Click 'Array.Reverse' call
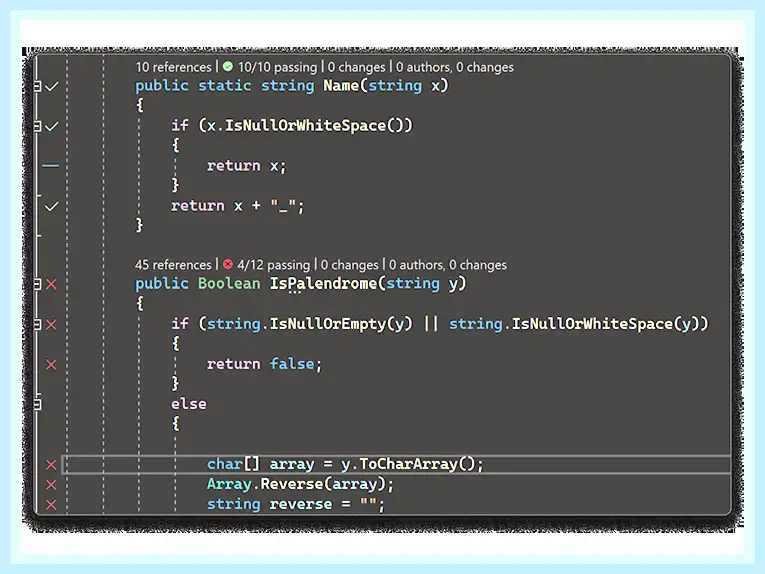Viewport: 765px width, 574px height. click(x=265, y=484)
